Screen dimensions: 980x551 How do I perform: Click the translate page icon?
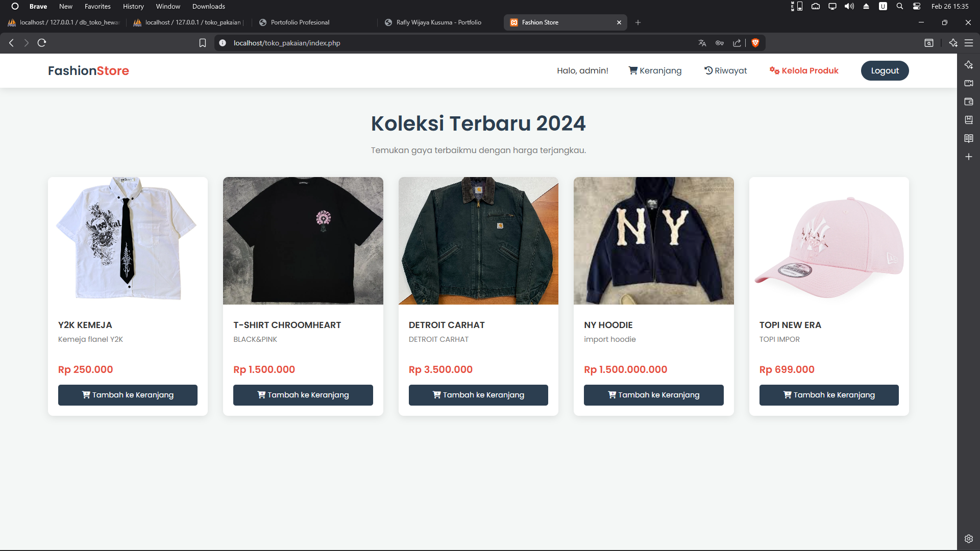click(x=702, y=43)
